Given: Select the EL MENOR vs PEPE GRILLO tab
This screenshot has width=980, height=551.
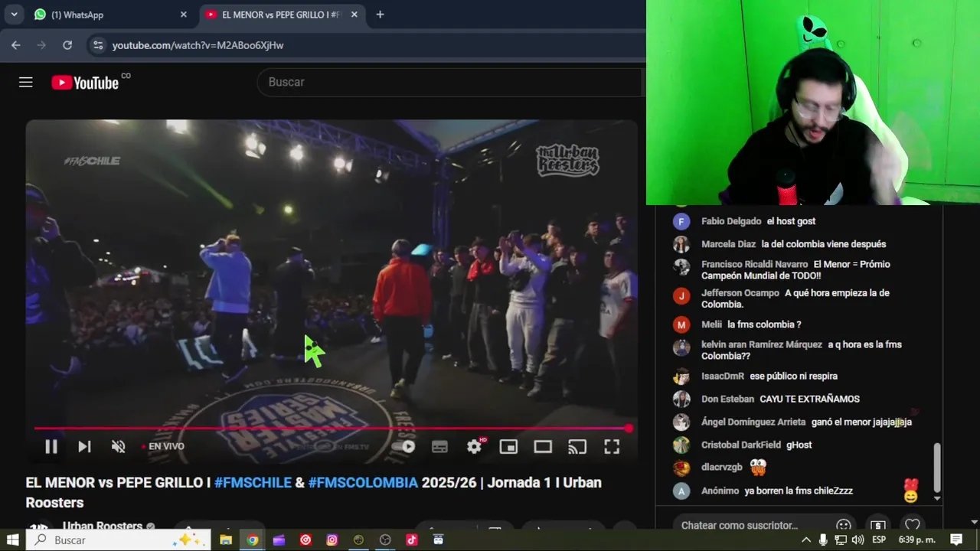Looking at the screenshot, I should [x=279, y=15].
